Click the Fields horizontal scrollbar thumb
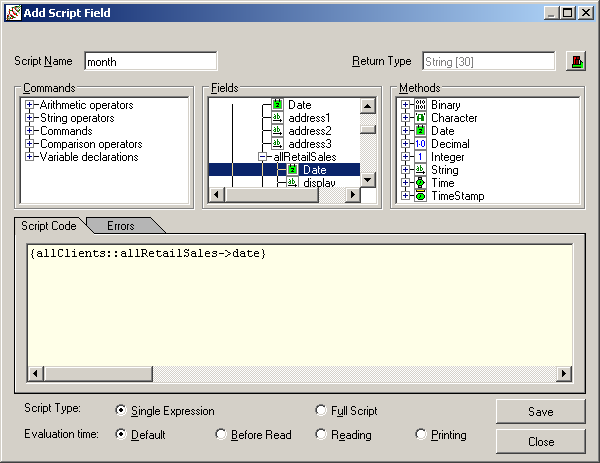The width and height of the screenshot is (600, 463). pyautogui.click(x=271, y=194)
